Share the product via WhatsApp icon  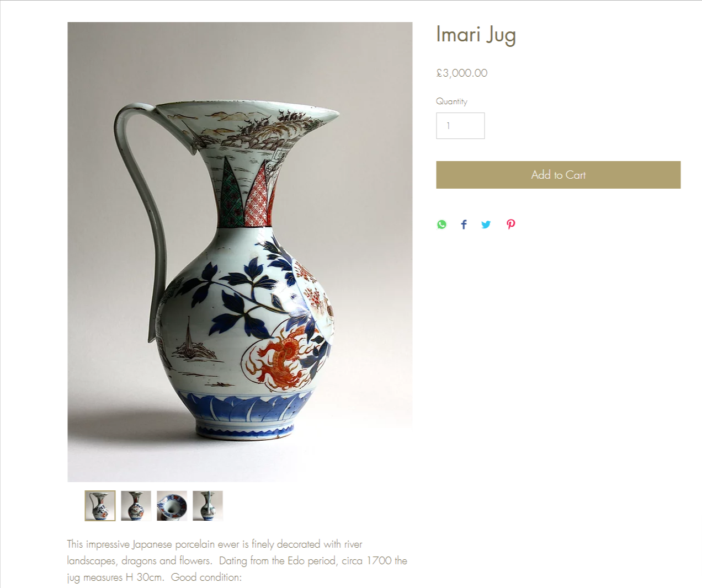click(442, 224)
